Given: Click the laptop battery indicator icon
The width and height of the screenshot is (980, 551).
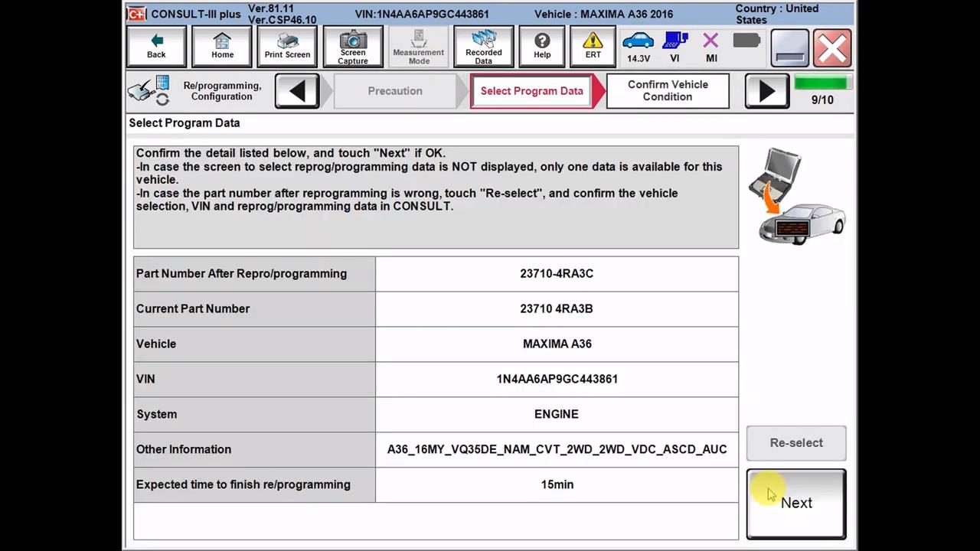Looking at the screenshot, I should click(x=746, y=41).
